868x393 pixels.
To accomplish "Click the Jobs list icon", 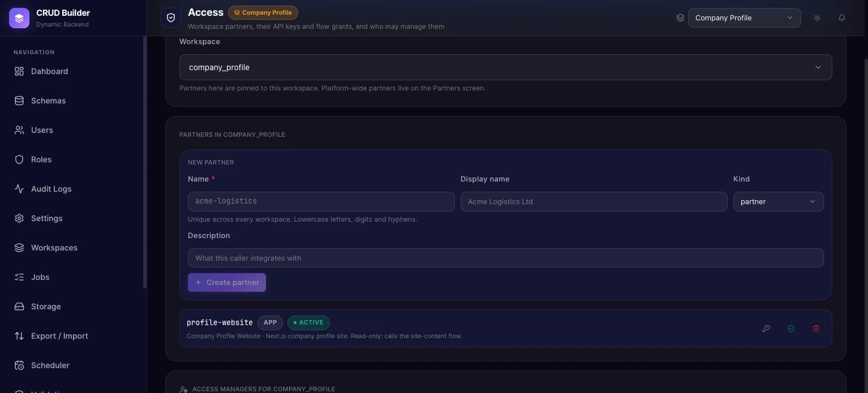I will (19, 277).
